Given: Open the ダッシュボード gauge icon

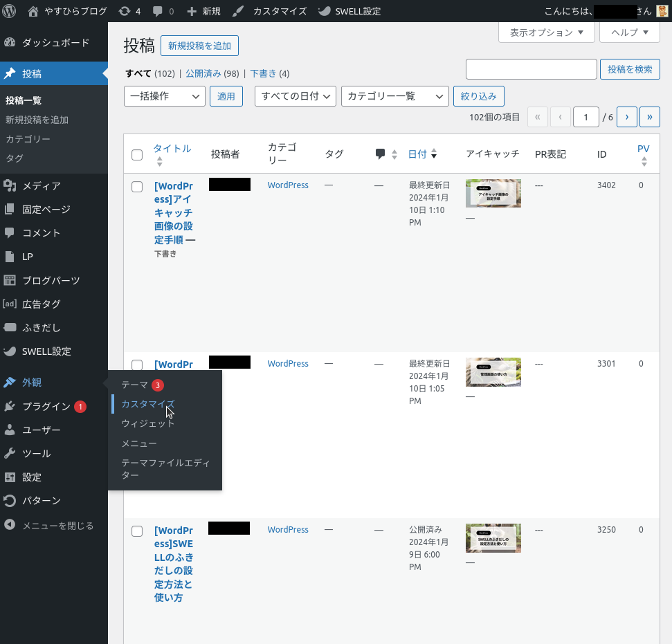Looking at the screenshot, I should (x=10, y=42).
